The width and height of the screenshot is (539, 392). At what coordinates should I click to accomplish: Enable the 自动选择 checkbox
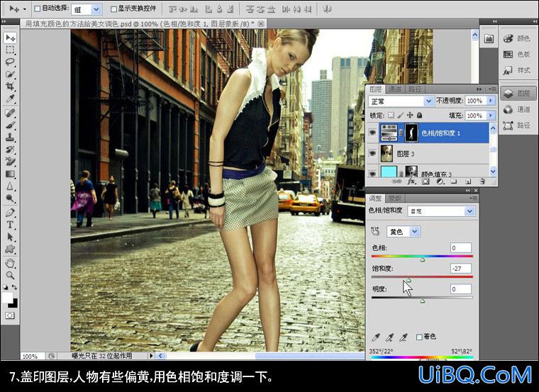[38, 9]
